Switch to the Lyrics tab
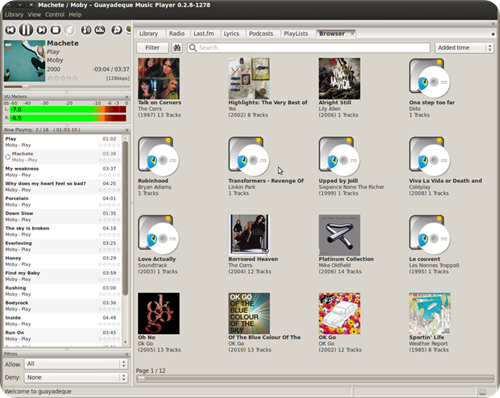The height and width of the screenshot is (398, 500). click(231, 34)
